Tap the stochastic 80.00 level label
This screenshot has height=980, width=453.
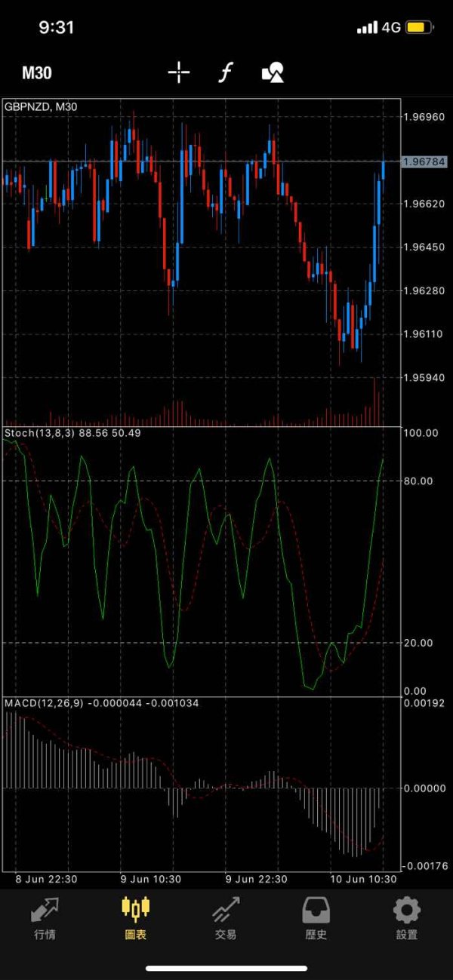tap(418, 481)
